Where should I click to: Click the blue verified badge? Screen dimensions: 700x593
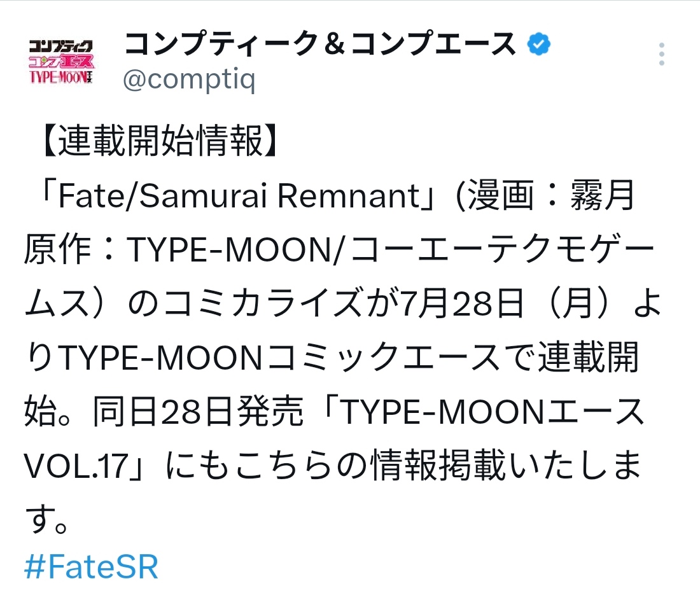[x=538, y=44]
